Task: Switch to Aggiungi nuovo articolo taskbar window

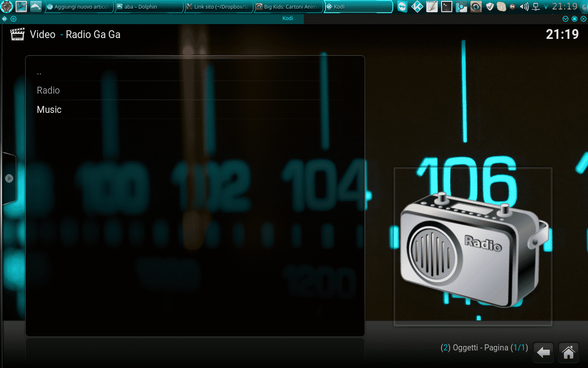Action: [x=78, y=7]
